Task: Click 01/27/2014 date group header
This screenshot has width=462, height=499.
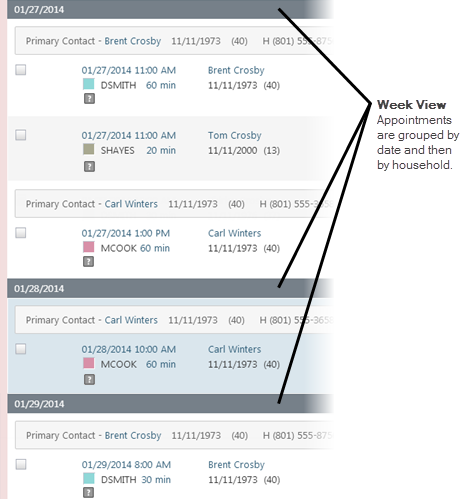Action: click(x=170, y=9)
